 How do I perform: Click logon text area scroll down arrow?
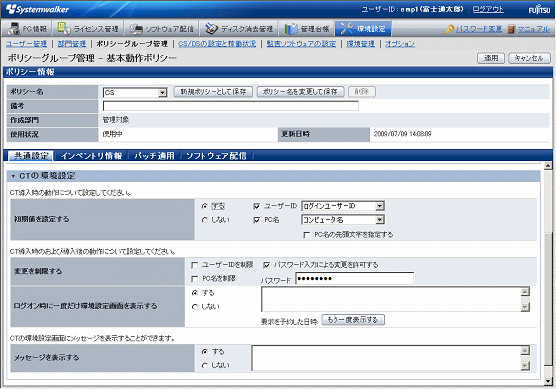point(525,307)
